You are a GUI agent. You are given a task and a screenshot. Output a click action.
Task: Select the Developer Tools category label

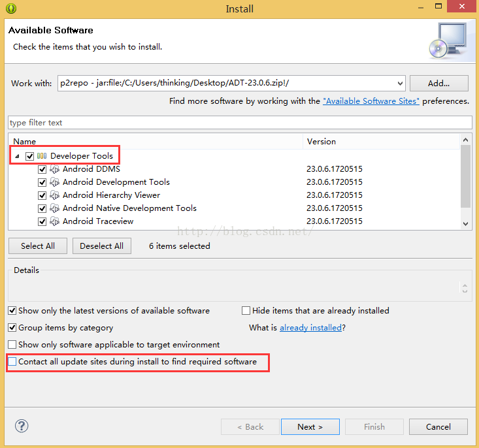tap(82, 156)
